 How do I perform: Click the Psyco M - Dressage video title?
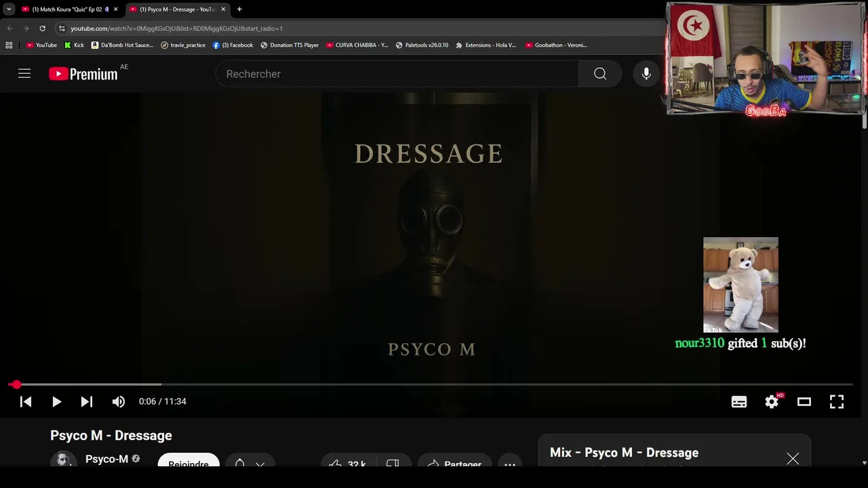[111, 436]
